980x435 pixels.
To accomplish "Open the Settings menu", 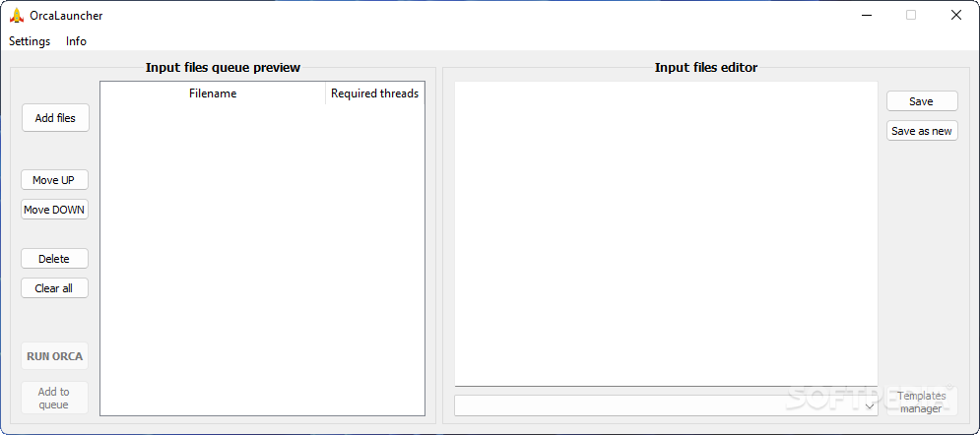I will [30, 41].
